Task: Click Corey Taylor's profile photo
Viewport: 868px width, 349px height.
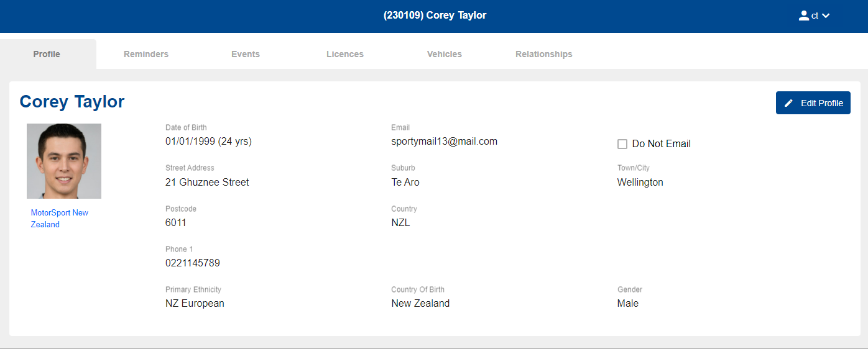Action: click(64, 161)
